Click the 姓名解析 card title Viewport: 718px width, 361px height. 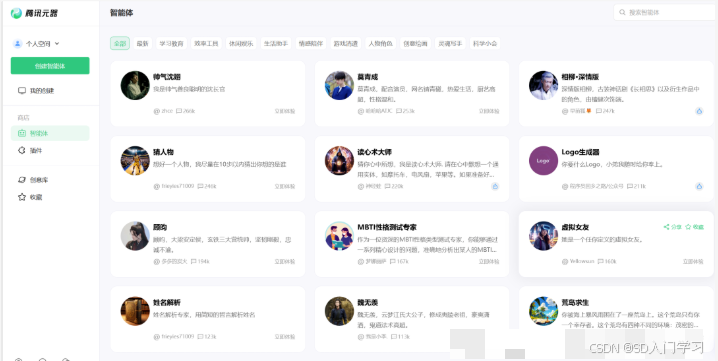pyautogui.click(x=167, y=302)
